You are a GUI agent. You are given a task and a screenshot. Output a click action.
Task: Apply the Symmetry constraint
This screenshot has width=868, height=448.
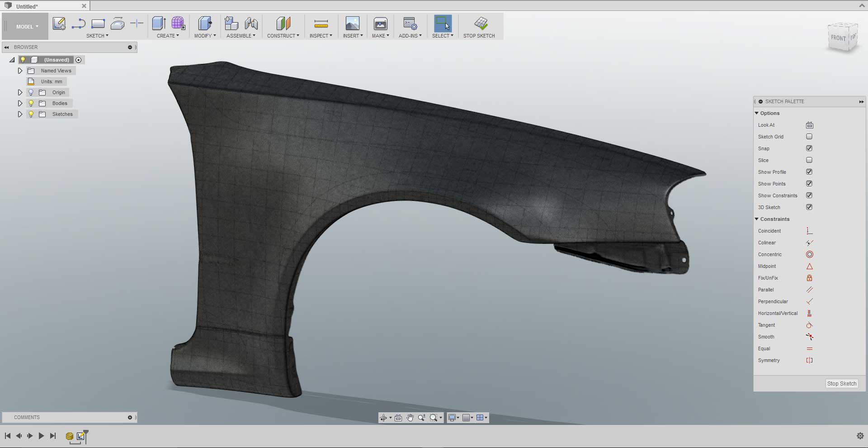pos(809,360)
